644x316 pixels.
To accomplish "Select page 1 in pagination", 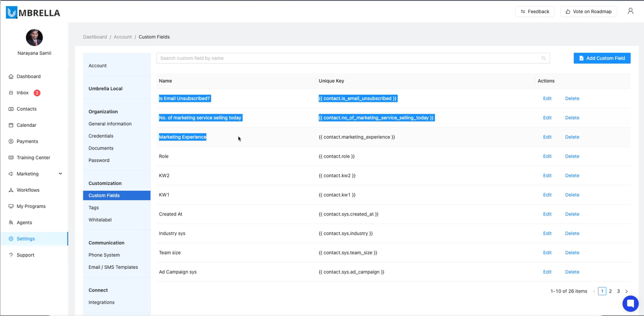I will click(x=602, y=291).
